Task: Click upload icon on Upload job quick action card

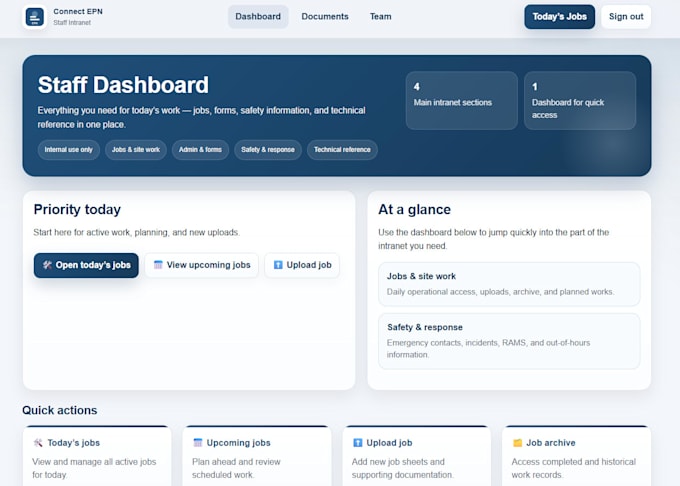Action: click(357, 443)
